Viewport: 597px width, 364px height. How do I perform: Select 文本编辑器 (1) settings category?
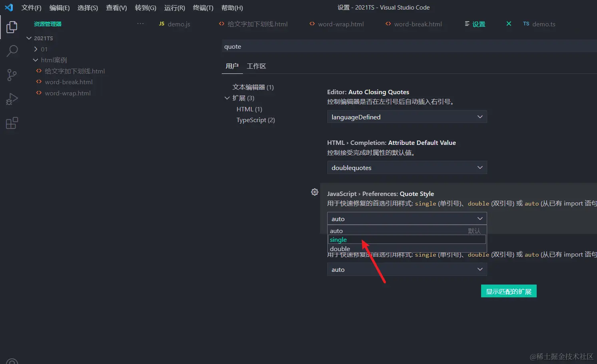[253, 87]
